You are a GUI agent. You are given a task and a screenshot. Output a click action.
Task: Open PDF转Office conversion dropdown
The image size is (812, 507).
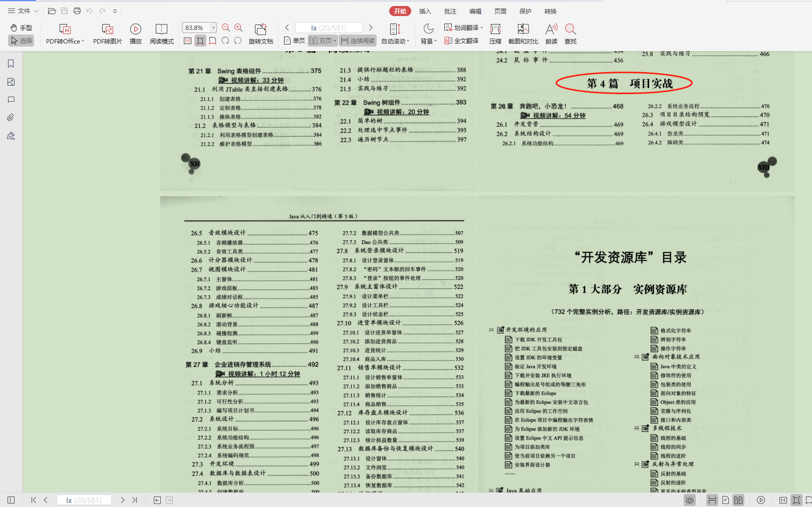pos(65,34)
